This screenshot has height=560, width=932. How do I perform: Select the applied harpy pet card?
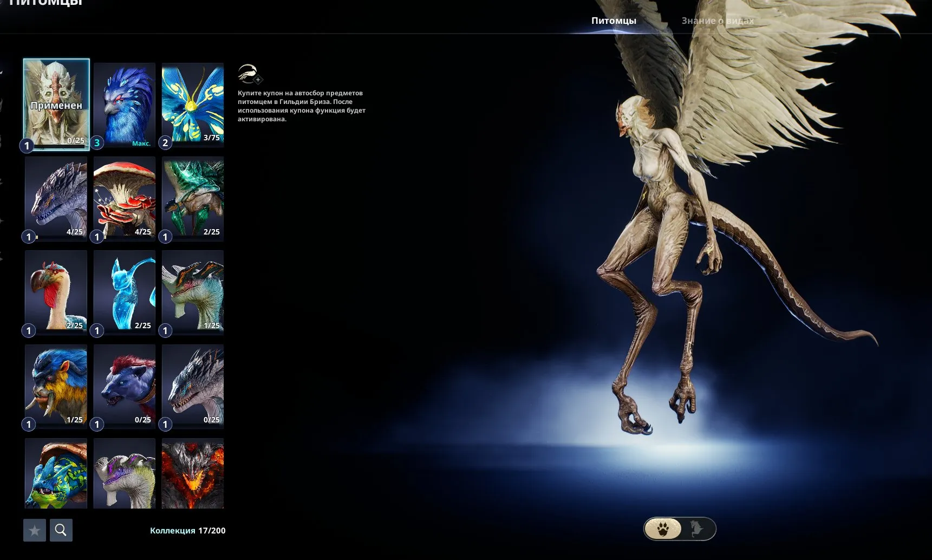click(56, 105)
